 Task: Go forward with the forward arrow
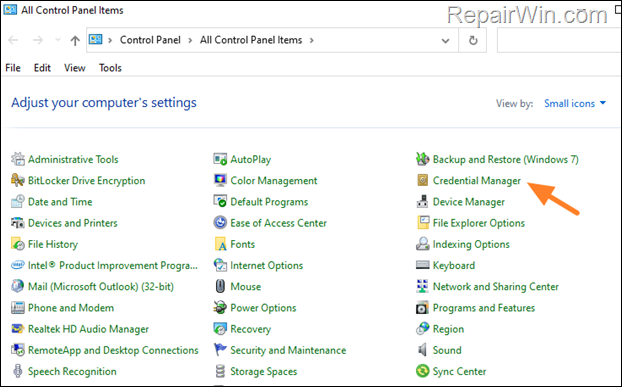point(38,40)
